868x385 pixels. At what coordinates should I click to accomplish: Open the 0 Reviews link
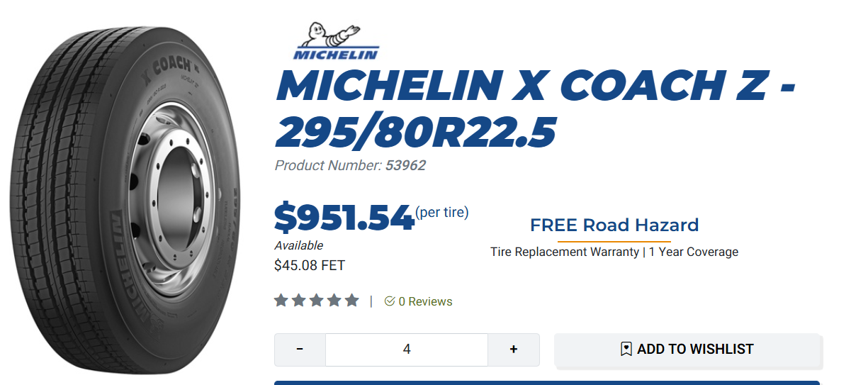pyautogui.click(x=425, y=301)
